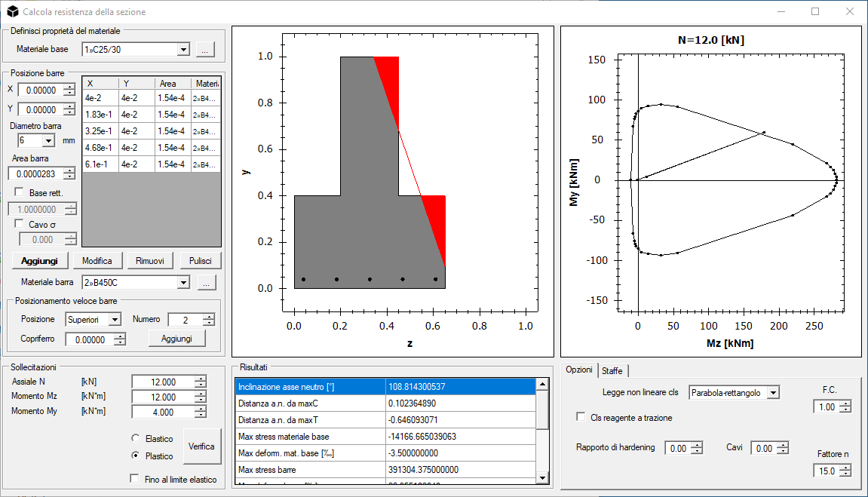Screen dimensions: 868x497
Task: Check Fino al limite elastico
Action: [x=136, y=479]
